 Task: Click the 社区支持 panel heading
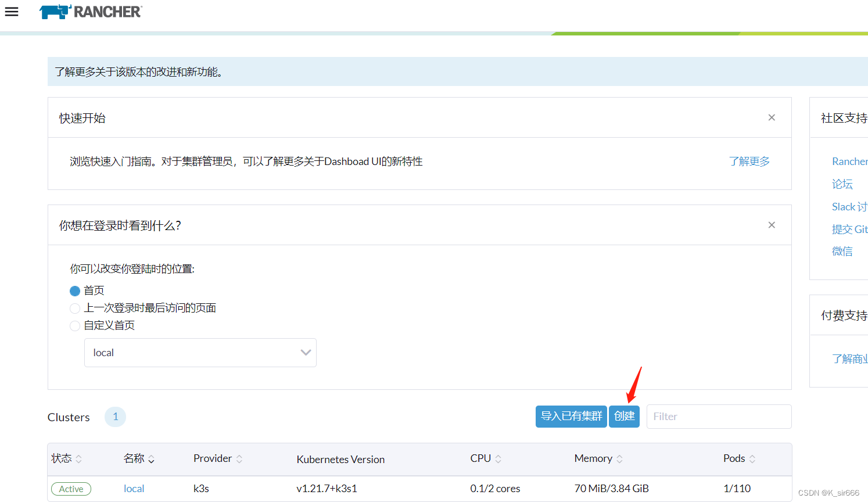(844, 119)
